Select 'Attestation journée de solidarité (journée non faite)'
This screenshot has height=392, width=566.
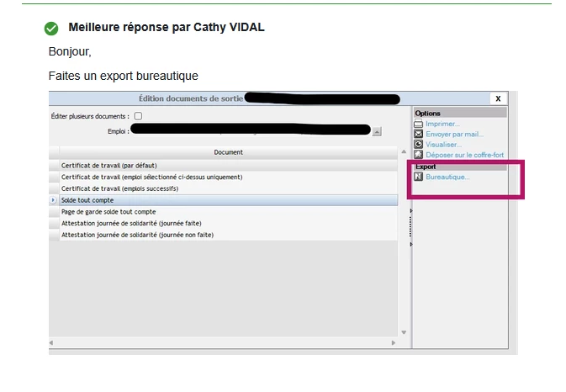(x=228, y=235)
